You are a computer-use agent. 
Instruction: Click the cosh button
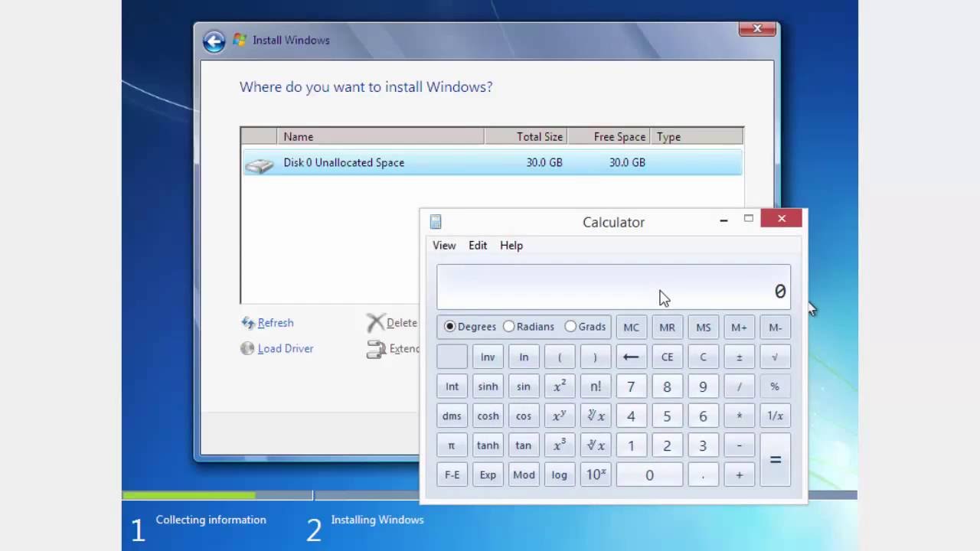click(488, 416)
